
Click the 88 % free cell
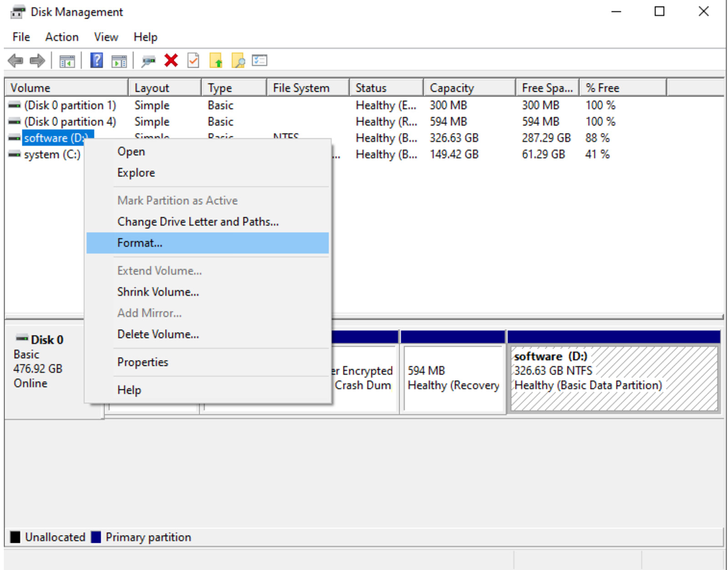click(x=597, y=138)
